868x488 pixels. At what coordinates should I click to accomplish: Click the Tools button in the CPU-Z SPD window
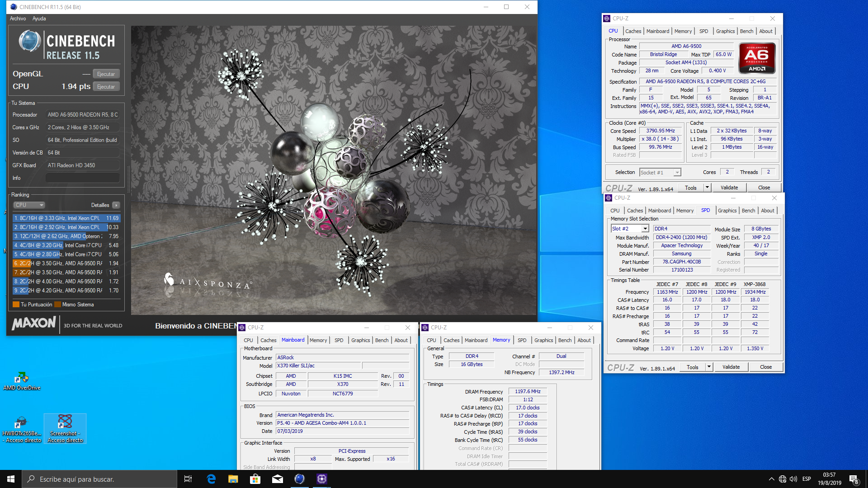pyautogui.click(x=693, y=367)
